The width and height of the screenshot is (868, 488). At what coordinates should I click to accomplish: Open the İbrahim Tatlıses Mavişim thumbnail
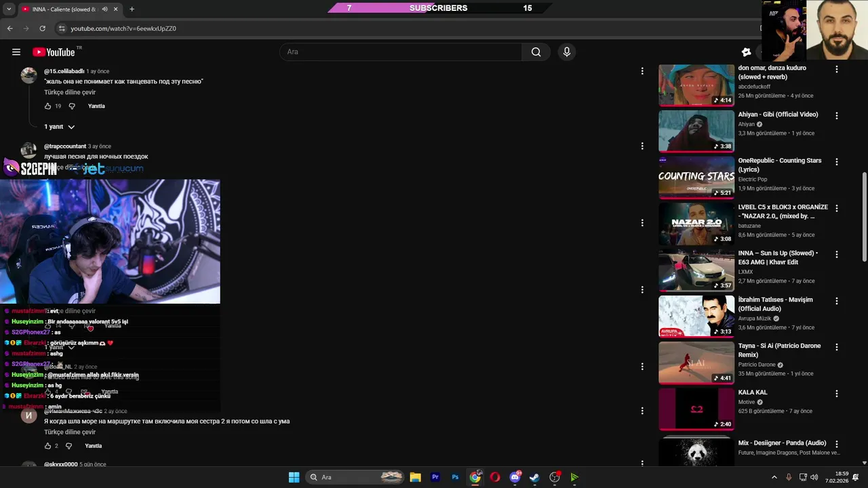click(696, 317)
